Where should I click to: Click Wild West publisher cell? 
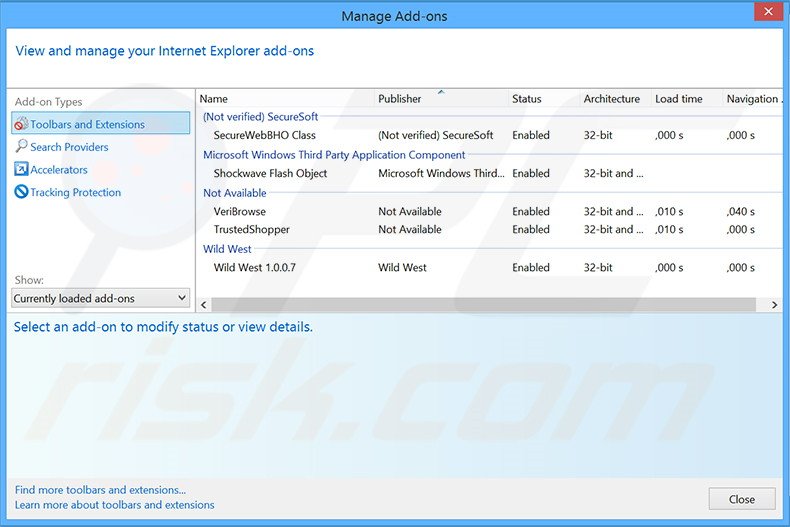(402, 268)
